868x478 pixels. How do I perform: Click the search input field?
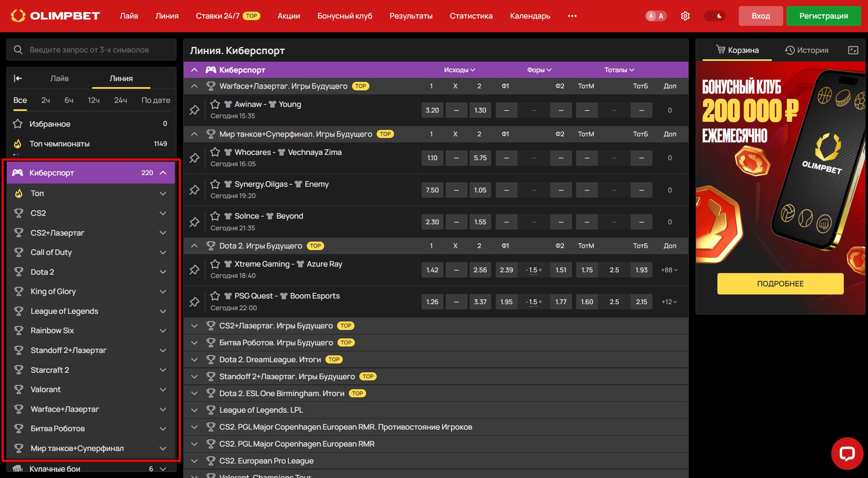pos(97,50)
